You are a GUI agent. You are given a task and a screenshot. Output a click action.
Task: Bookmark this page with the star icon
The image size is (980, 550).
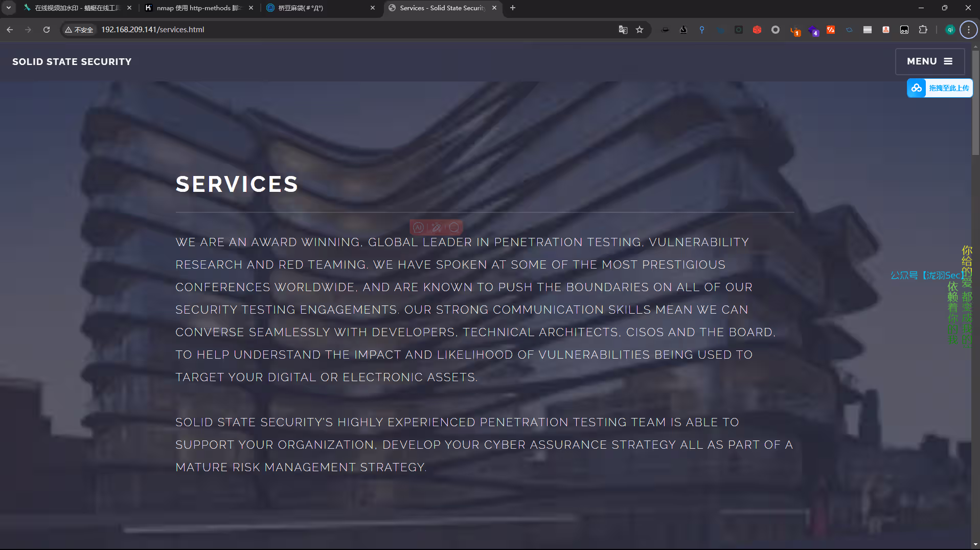(640, 30)
